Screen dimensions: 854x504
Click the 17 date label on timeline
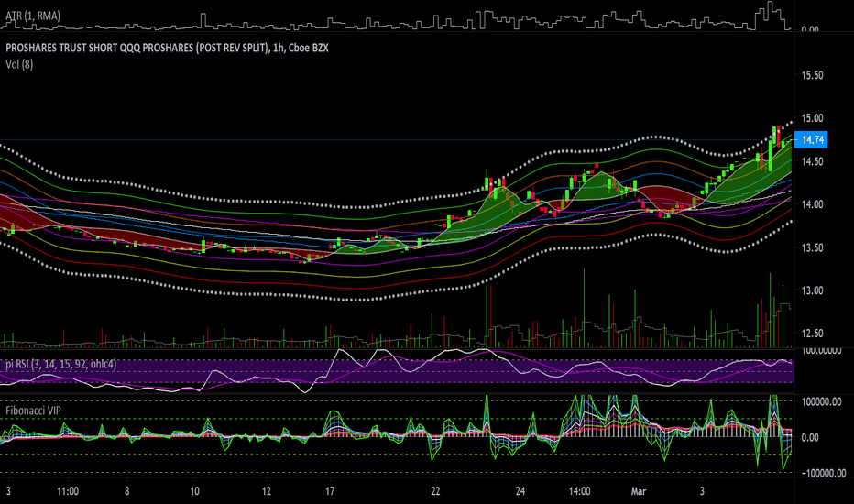pyautogui.click(x=330, y=491)
